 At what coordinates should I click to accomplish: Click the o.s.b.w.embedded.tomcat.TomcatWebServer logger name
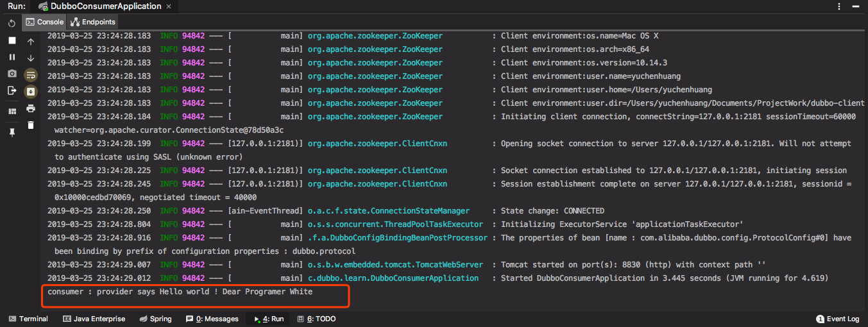(396, 265)
